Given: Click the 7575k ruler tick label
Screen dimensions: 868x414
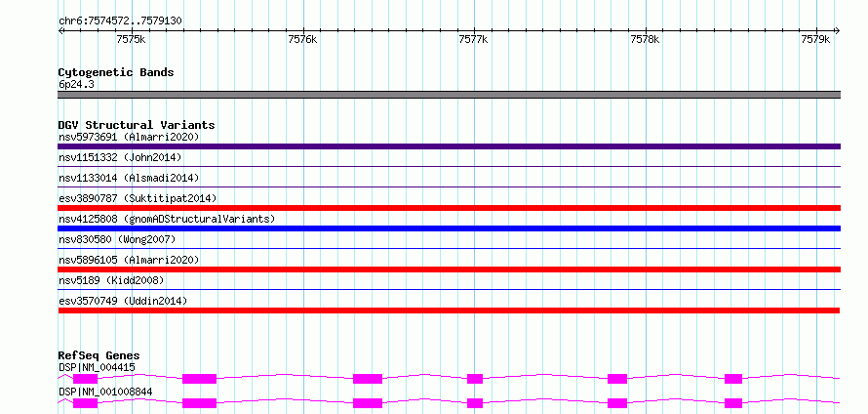Looking at the screenshot, I should (131, 39).
